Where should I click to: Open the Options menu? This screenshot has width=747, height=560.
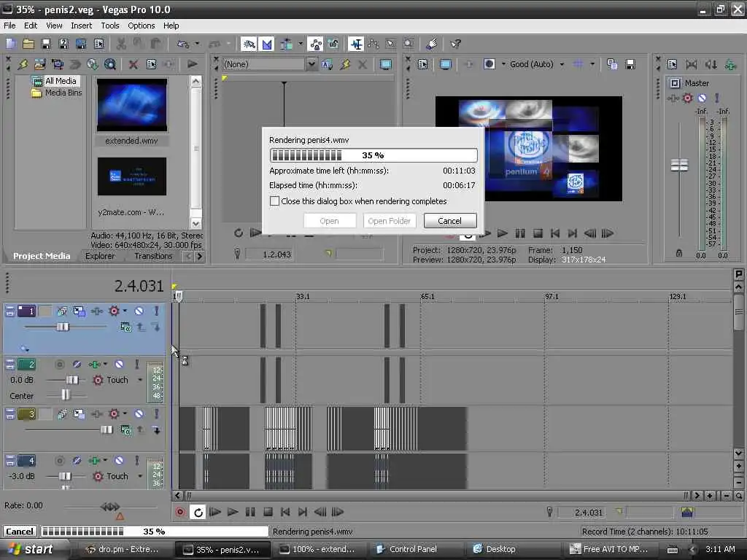141,26
